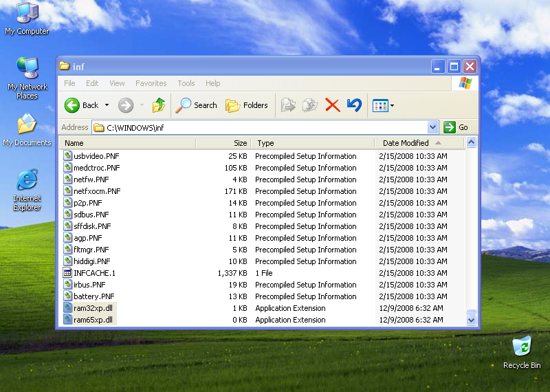Open the Edit menu
550x392 pixels.
point(92,83)
